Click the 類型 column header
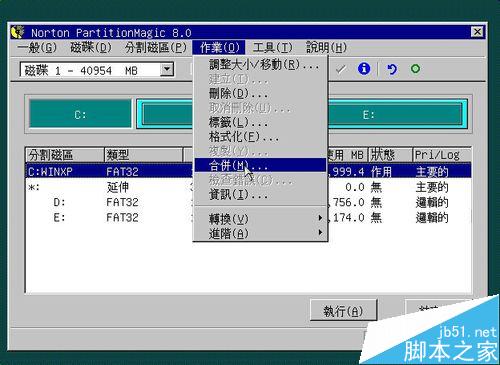Screen dimensions: 500x365 click(143, 155)
